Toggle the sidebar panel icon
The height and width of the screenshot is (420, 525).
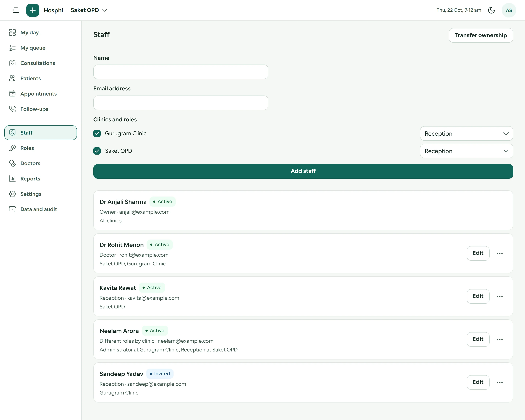pos(16,10)
